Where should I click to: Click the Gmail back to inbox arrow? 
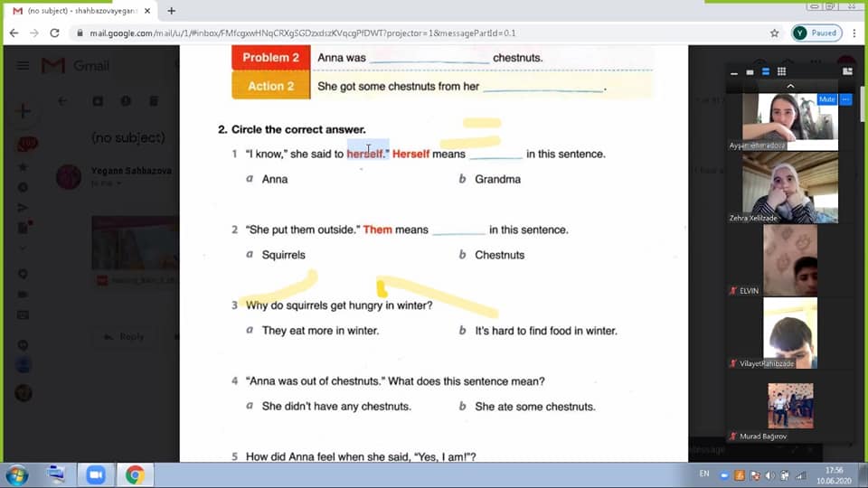62,101
